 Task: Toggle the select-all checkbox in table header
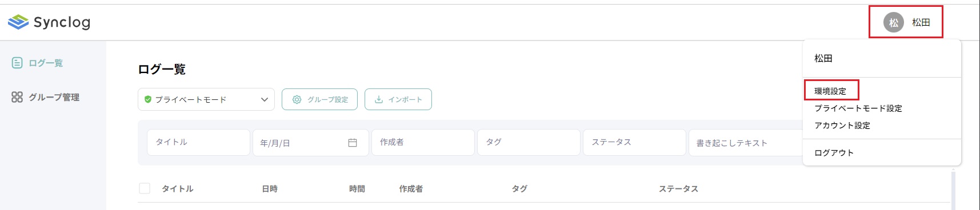click(x=145, y=188)
